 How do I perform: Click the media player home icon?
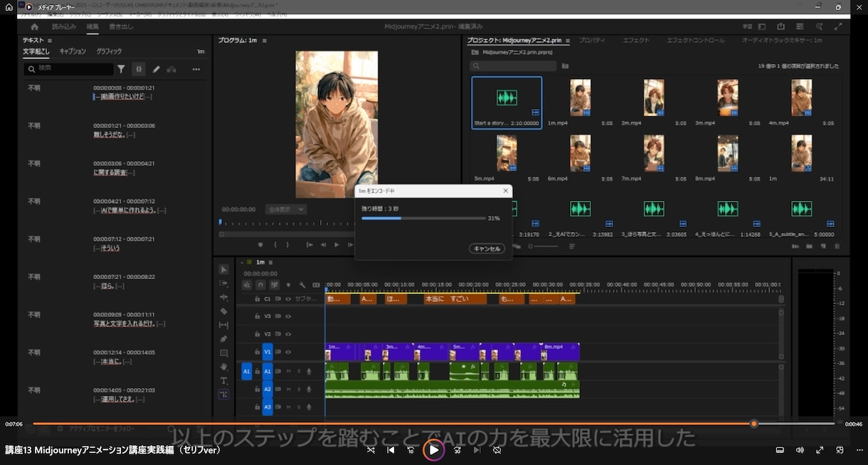(9, 7)
